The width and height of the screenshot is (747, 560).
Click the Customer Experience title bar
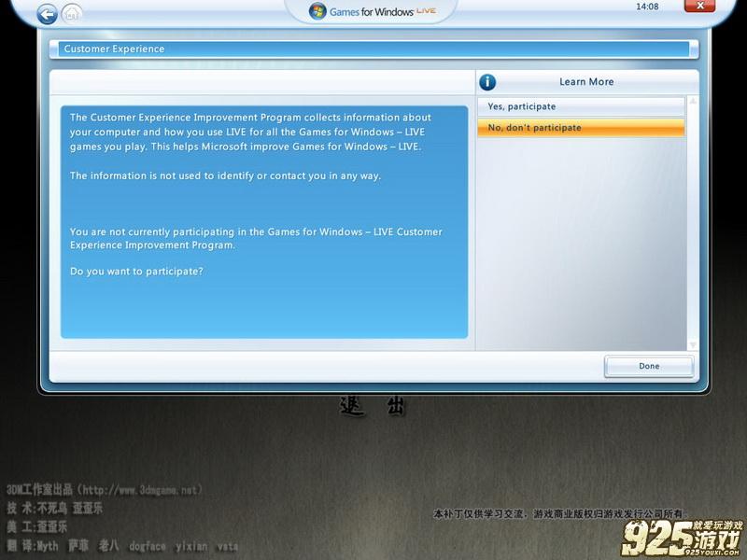tap(374, 49)
